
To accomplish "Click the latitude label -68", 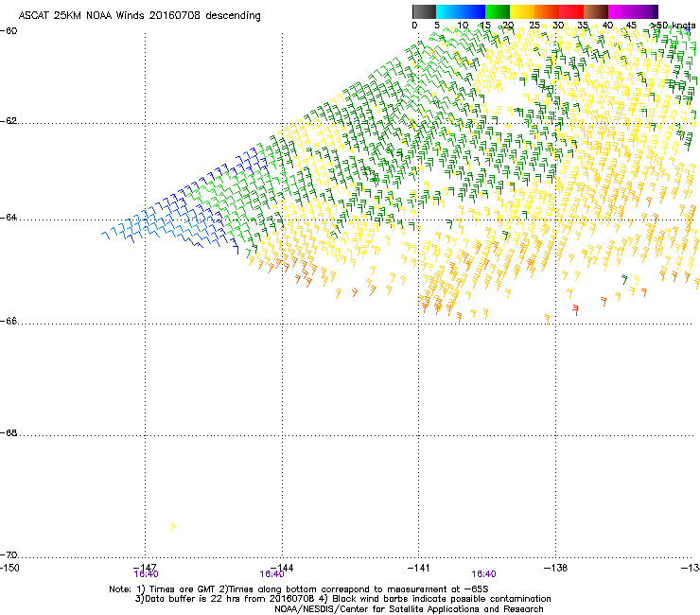I will pos(9,432).
